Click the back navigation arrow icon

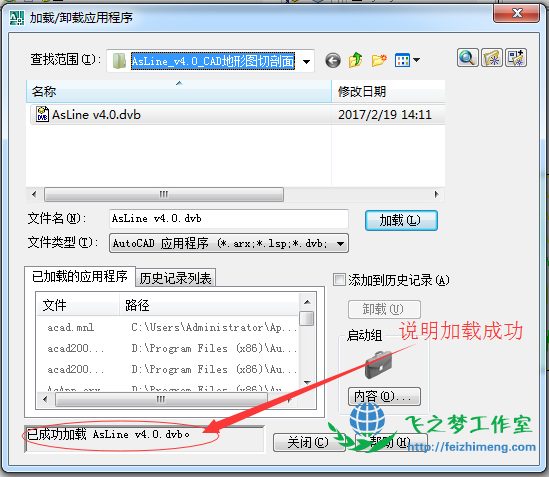click(333, 60)
